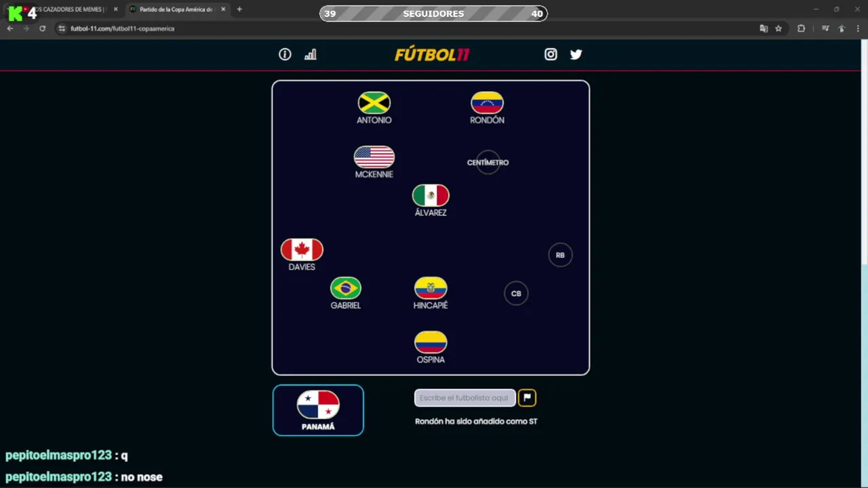
Task: Click the Seguidores follower goal bar
Action: 433,14
